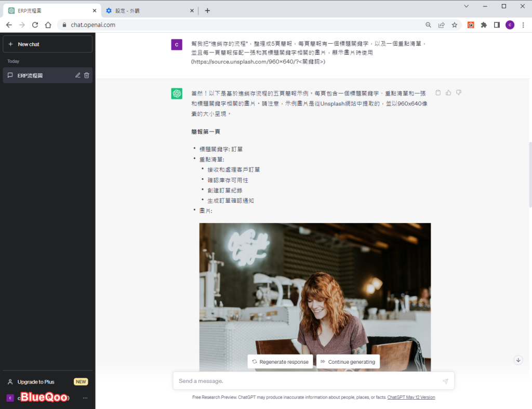Bookmark this page with the star icon
This screenshot has height=409, width=532.
(x=455, y=24)
